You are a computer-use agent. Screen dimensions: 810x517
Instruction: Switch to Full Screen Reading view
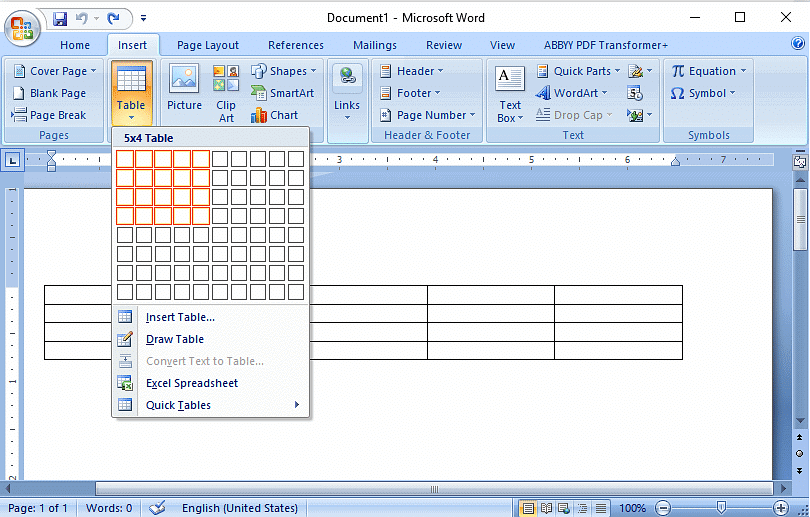point(546,508)
